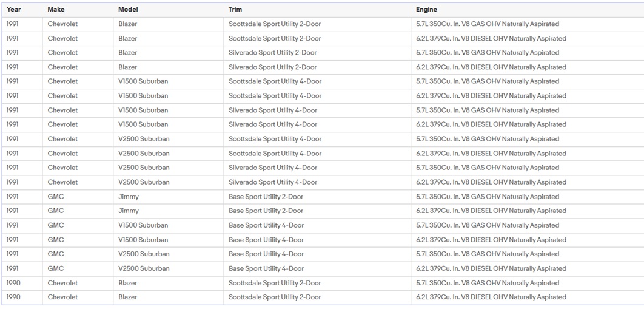Click Silverado 2-Door trim cell in 1991 Blazer gas row

point(272,53)
